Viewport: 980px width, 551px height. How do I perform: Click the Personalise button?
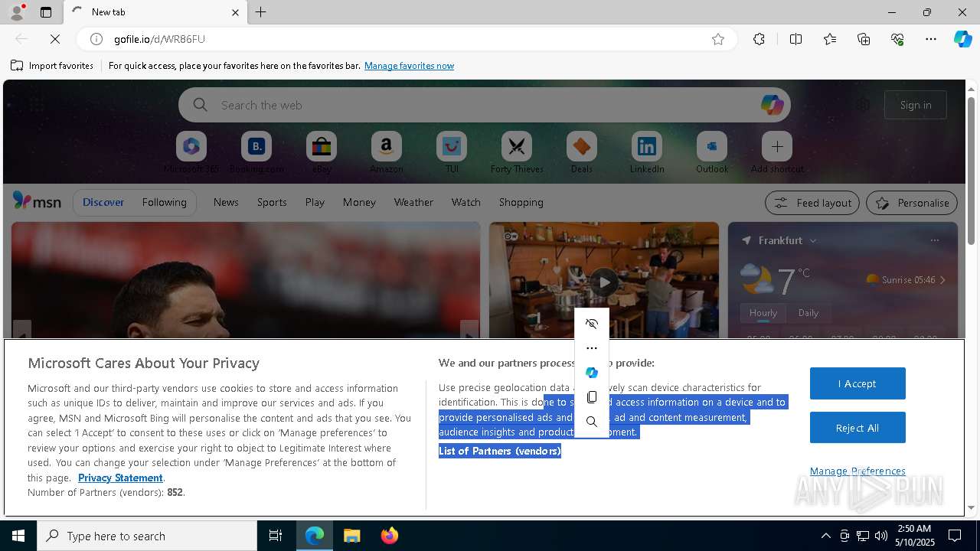tap(911, 203)
